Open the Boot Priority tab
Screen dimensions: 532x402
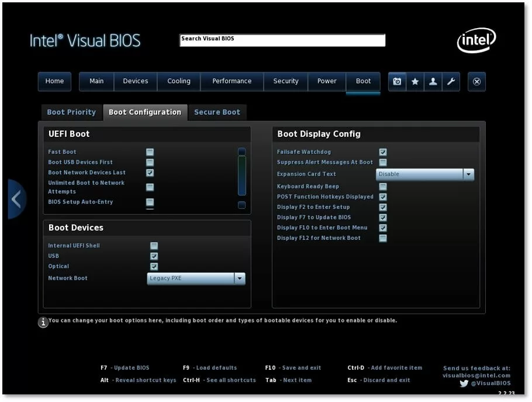[x=71, y=112]
